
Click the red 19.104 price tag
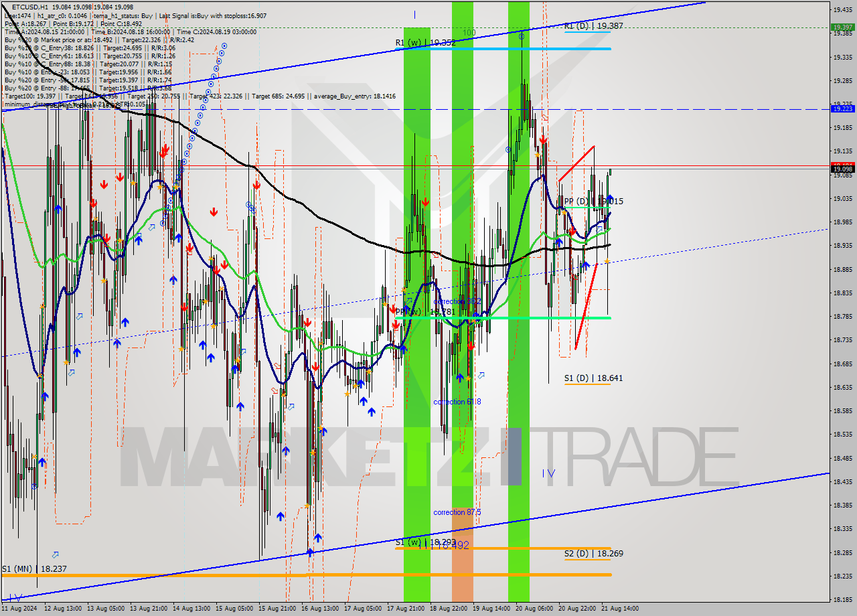[x=842, y=165]
